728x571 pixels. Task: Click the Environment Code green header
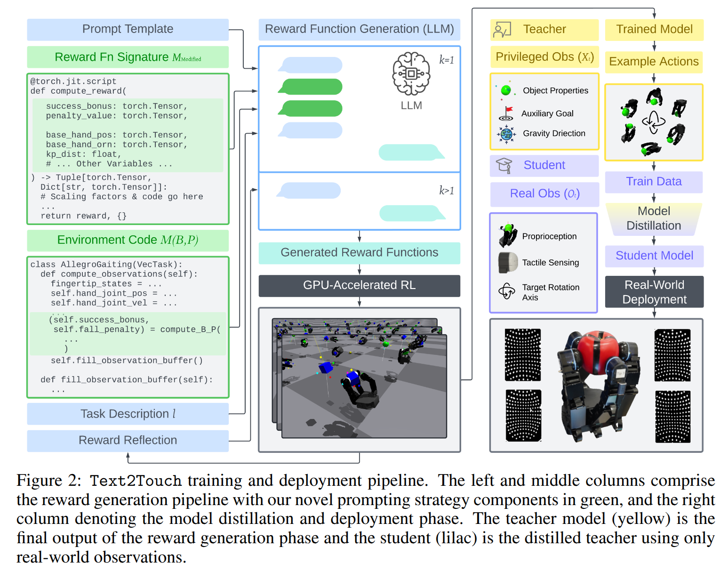(128, 240)
